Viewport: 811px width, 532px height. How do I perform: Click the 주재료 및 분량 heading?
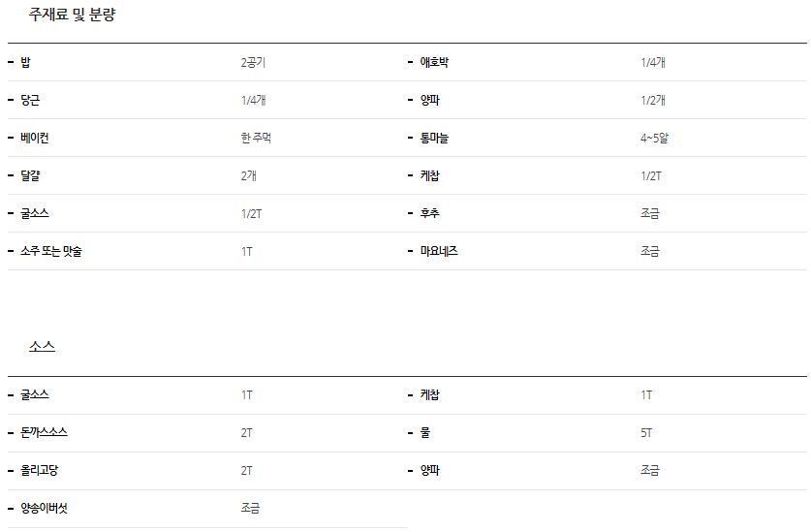pos(73,16)
